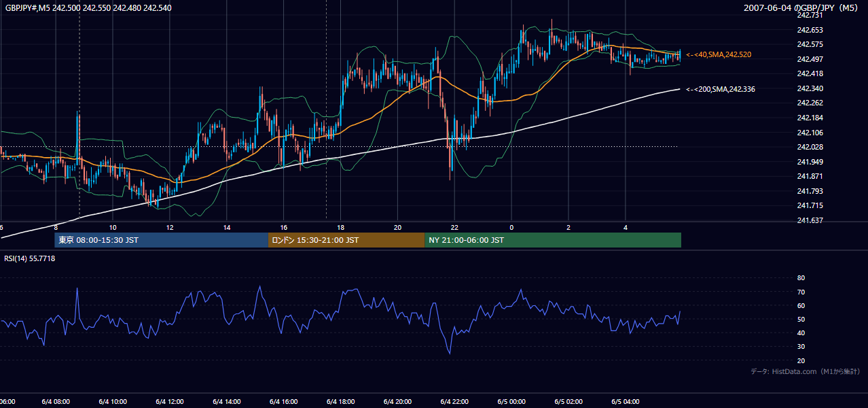This screenshot has height=408, width=868.
Task: Click the price chart's hour 22 axis tick
Action: [x=454, y=227]
